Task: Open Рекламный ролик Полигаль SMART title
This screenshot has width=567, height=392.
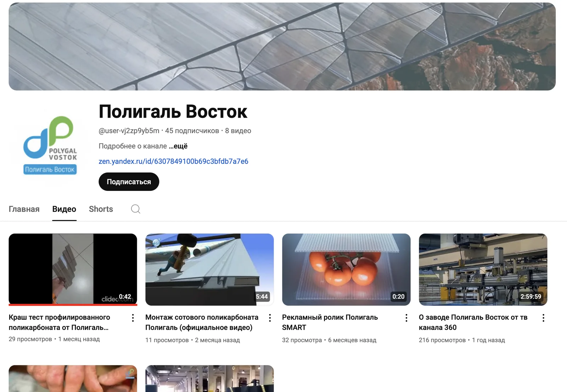Action: click(x=330, y=322)
